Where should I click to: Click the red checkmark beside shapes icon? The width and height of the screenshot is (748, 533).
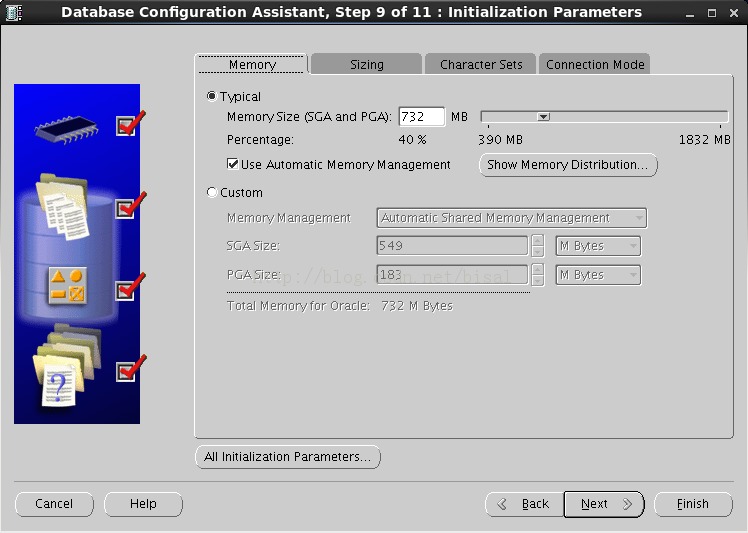tap(131, 287)
